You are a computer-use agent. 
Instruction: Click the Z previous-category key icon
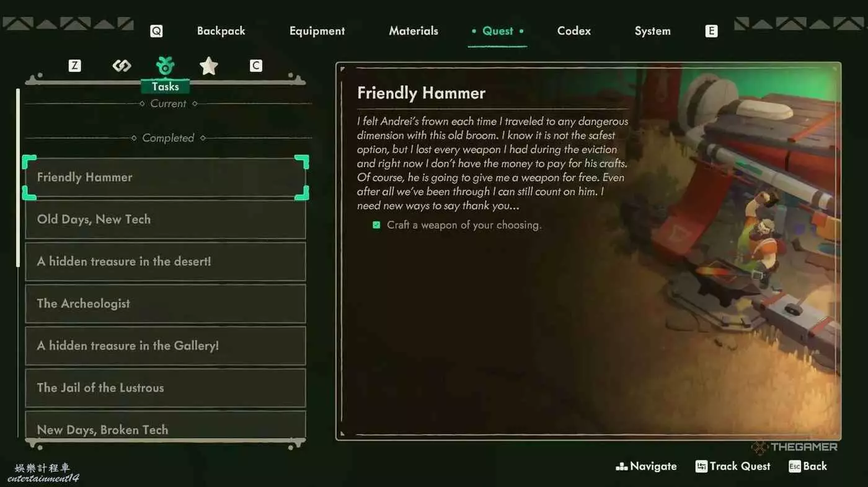tap(74, 66)
